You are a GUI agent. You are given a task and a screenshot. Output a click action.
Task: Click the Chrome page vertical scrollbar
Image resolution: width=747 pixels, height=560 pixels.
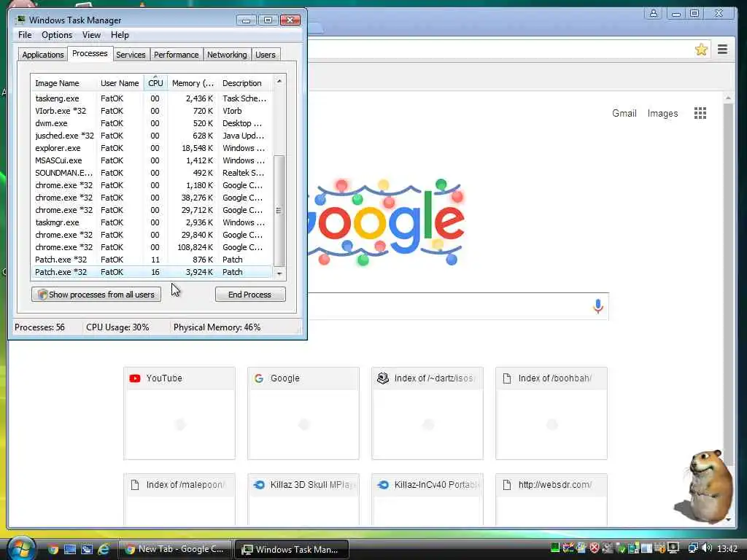728,286
